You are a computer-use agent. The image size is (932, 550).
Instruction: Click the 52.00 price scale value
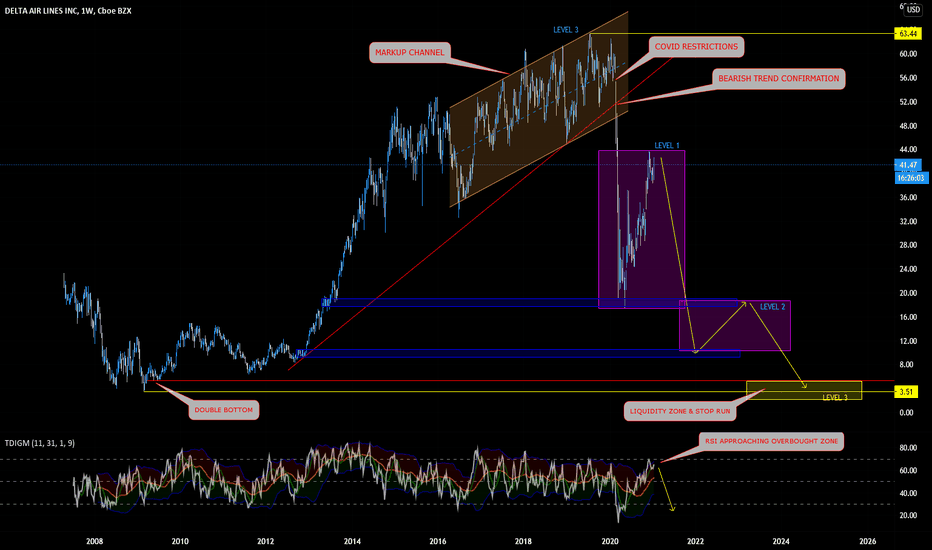(908, 102)
